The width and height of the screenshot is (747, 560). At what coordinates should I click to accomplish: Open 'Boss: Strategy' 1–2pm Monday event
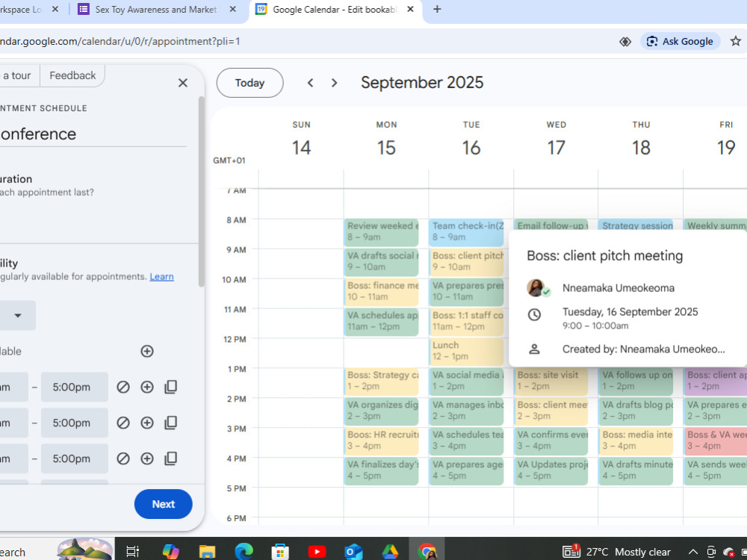pos(381,382)
